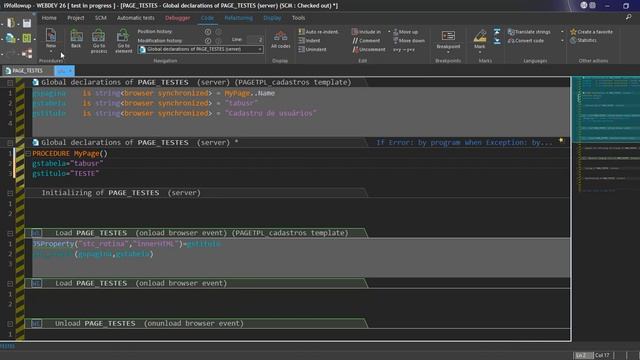Click the code minimap overview panel
This screenshot has width=640, height=360.
click(x=606, y=135)
